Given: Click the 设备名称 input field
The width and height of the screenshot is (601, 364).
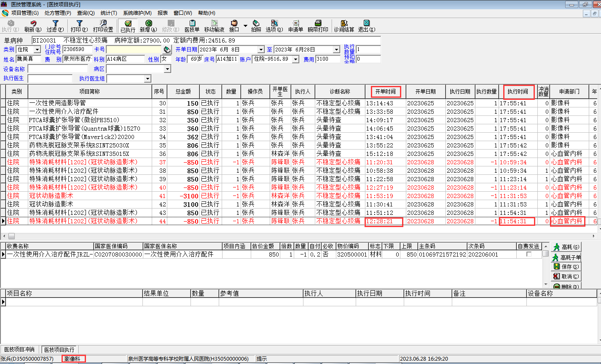Looking at the screenshot, I should (x=58, y=69).
